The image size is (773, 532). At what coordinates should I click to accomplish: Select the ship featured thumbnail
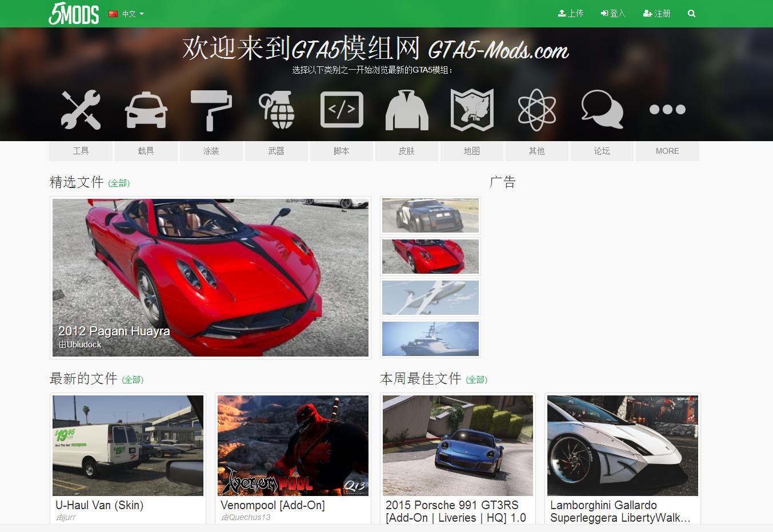(x=430, y=339)
